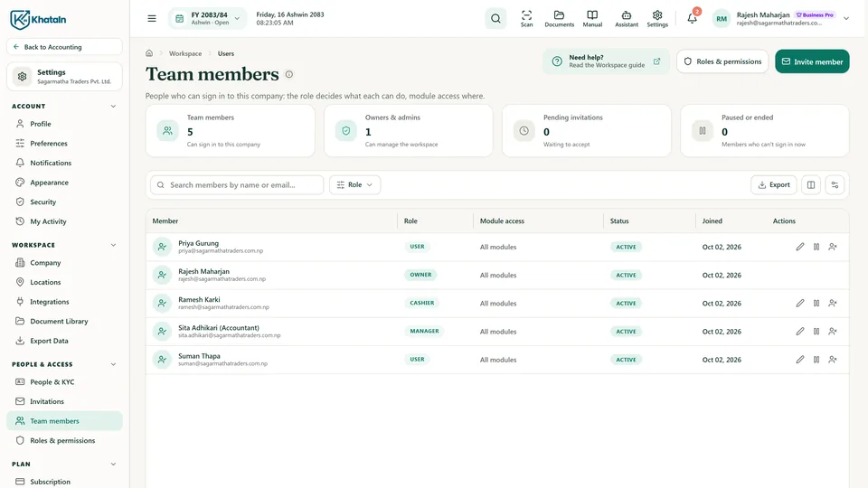
Task: Open My Activity in sidebar
Action: tap(64, 221)
